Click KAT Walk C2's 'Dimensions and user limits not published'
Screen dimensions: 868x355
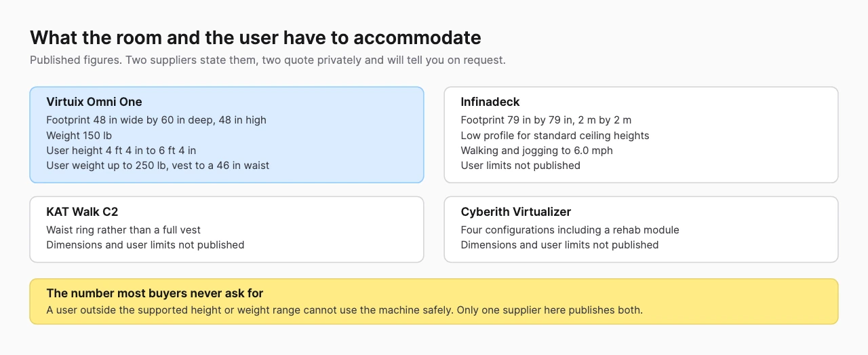coord(145,245)
